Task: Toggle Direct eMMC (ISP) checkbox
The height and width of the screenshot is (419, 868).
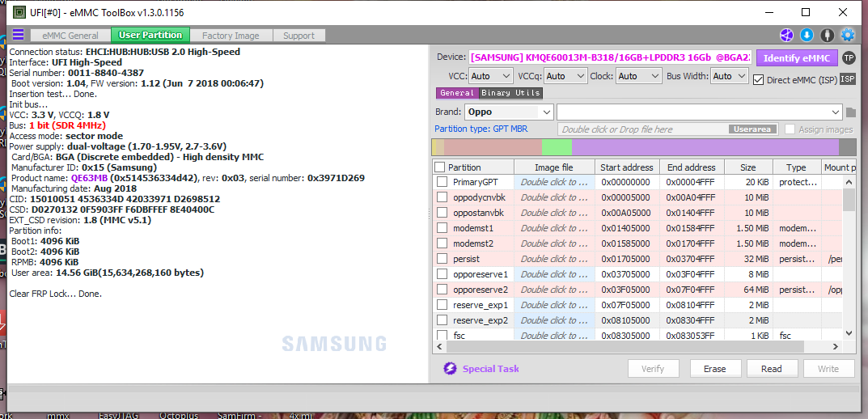Action: click(x=759, y=80)
